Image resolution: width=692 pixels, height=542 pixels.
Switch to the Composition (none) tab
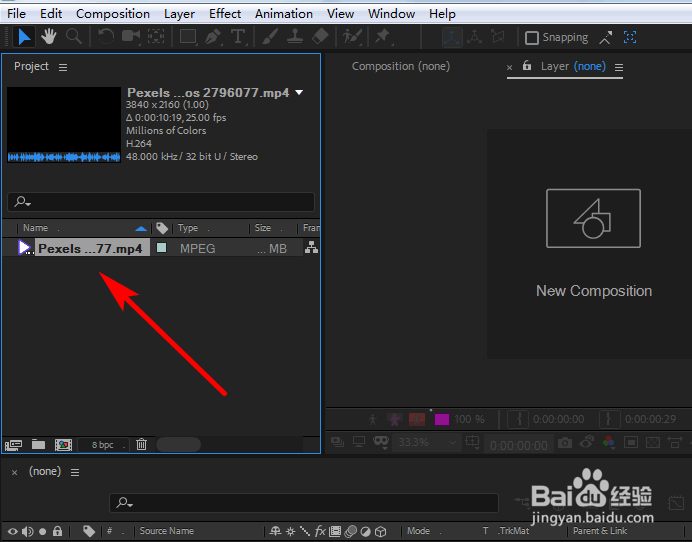pyautogui.click(x=401, y=67)
